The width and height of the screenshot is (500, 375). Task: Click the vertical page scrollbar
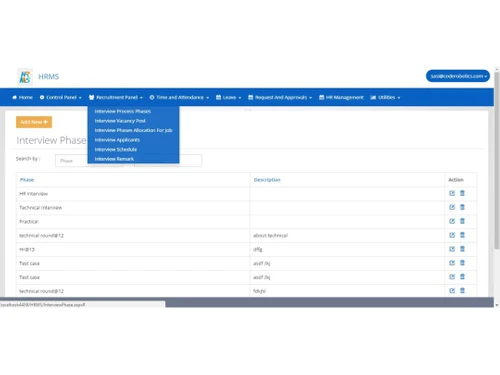[497, 160]
